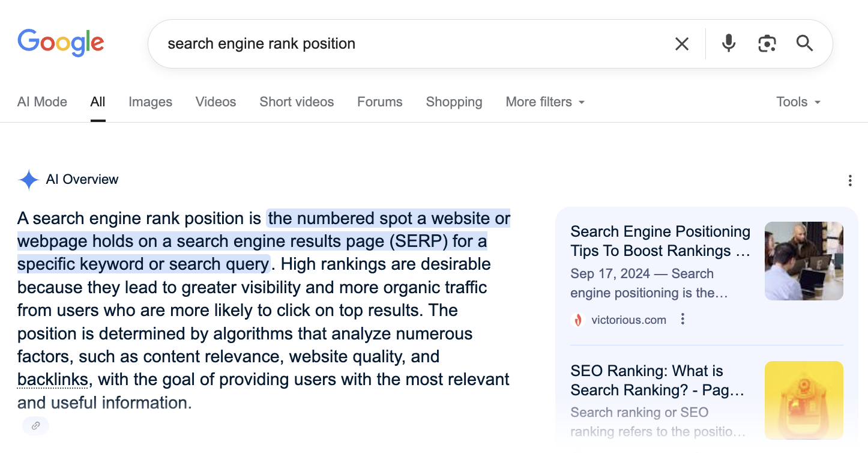Click the magnifying glass search button

pos(804,43)
